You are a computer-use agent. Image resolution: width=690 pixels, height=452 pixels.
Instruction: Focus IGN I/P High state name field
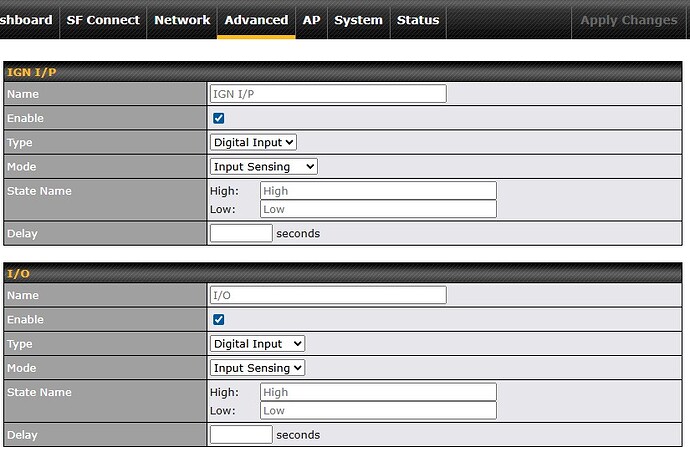pyautogui.click(x=378, y=191)
